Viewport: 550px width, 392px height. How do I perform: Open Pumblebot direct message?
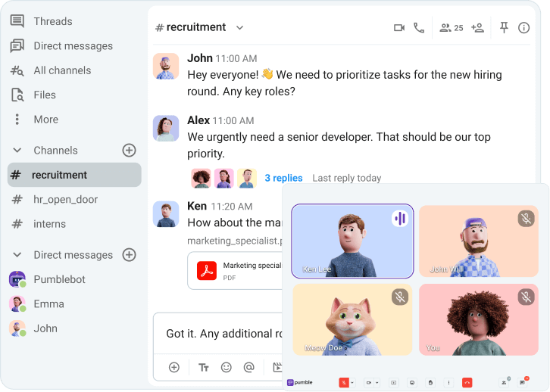pyautogui.click(x=59, y=279)
